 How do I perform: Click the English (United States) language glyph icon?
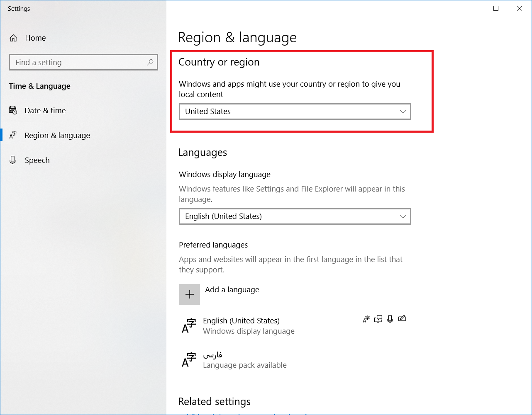(189, 326)
